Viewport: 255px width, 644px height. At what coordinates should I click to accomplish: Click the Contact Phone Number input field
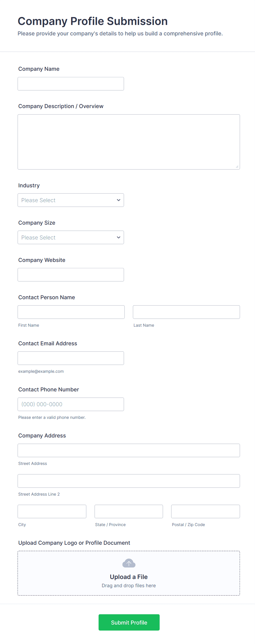[71, 404]
